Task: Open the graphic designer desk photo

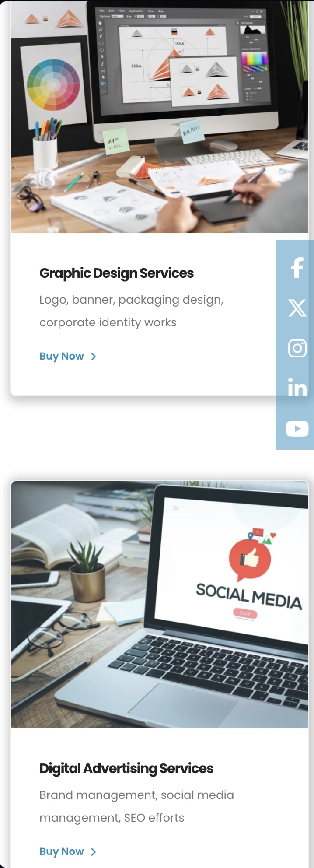Action: [160, 116]
